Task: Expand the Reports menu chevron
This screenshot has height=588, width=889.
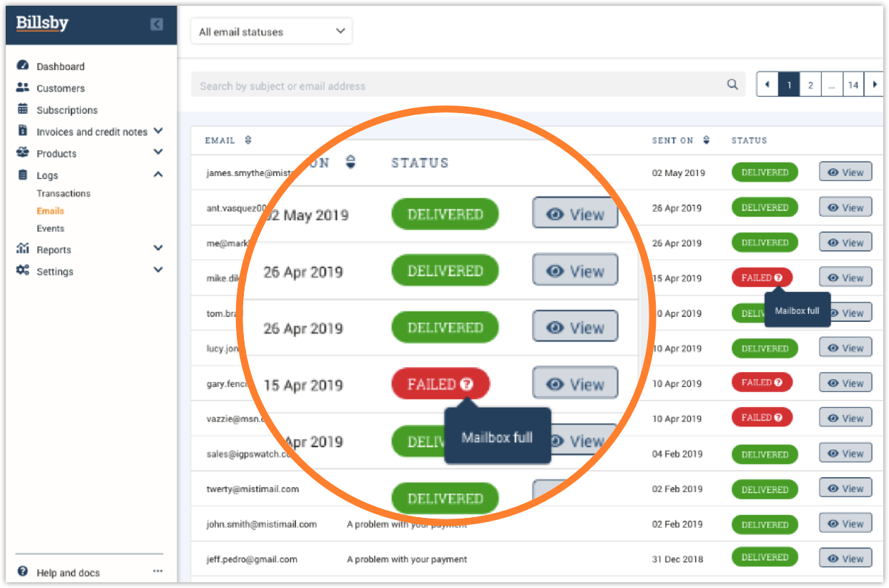Action: point(158,248)
